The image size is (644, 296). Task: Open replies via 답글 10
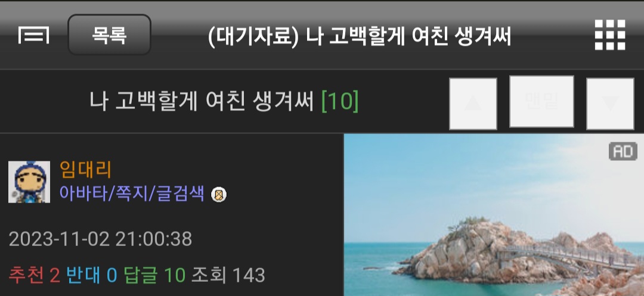coord(154,275)
